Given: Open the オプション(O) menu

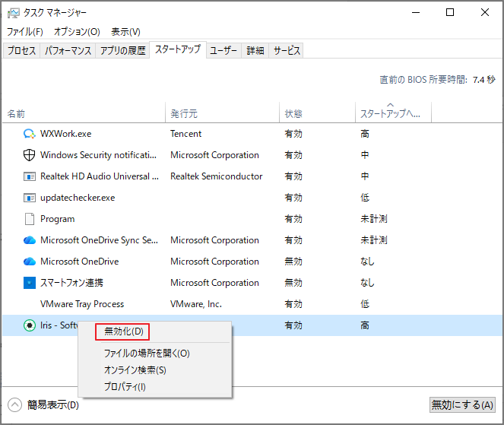Looking at the screenshot, I should (x=77, y=32).
